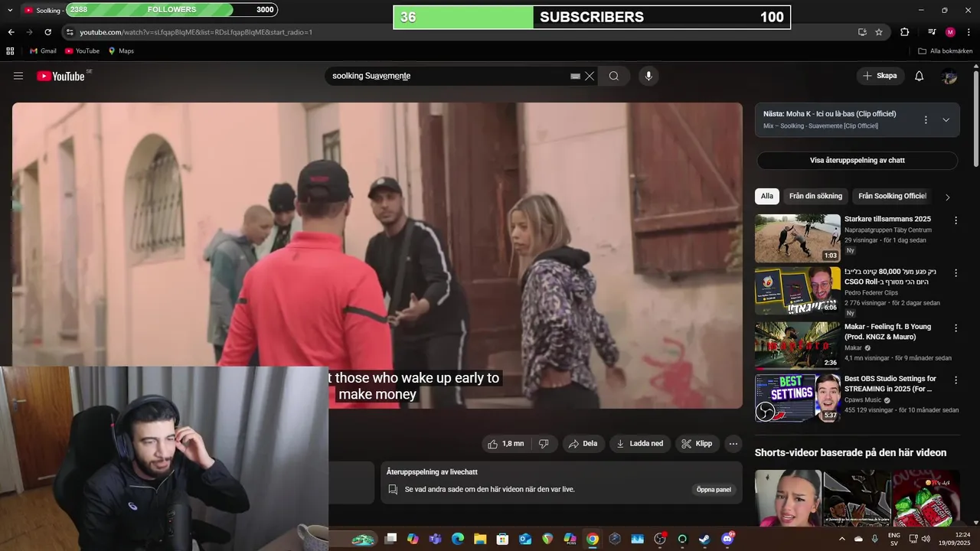The image size is (980, 551).
Task: Dislike the video with thumbs down
Action: [x=544, y=444]
